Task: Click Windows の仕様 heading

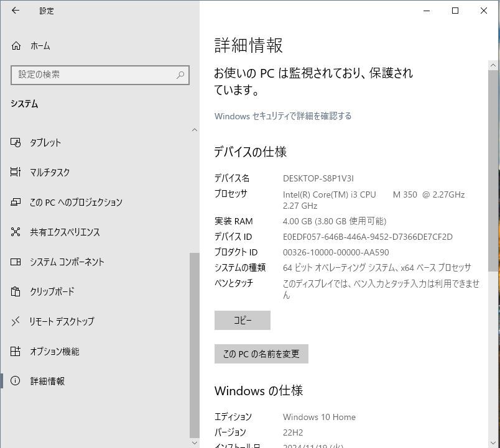Action: 259,391
